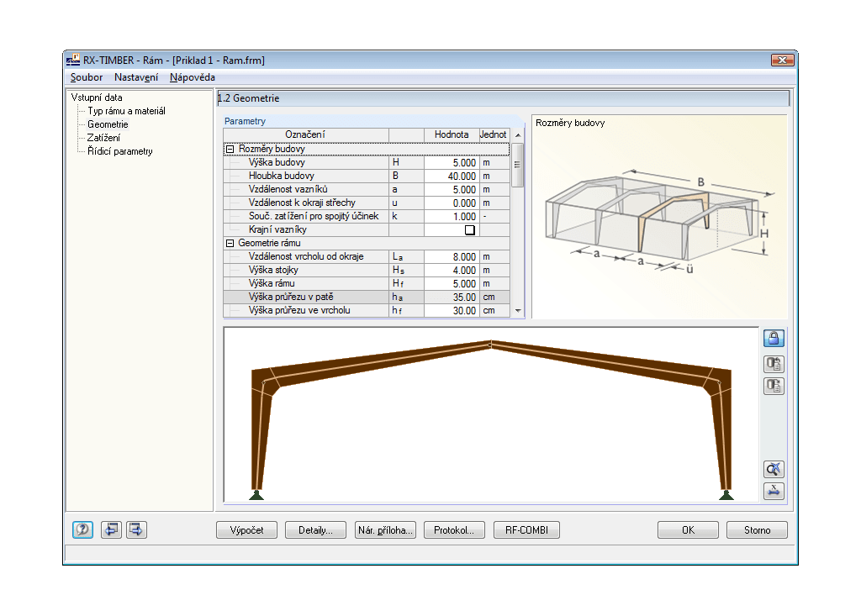Collapse the Geometrie rámu group
This screenshot has height=616, width=861.
point(230,243)
